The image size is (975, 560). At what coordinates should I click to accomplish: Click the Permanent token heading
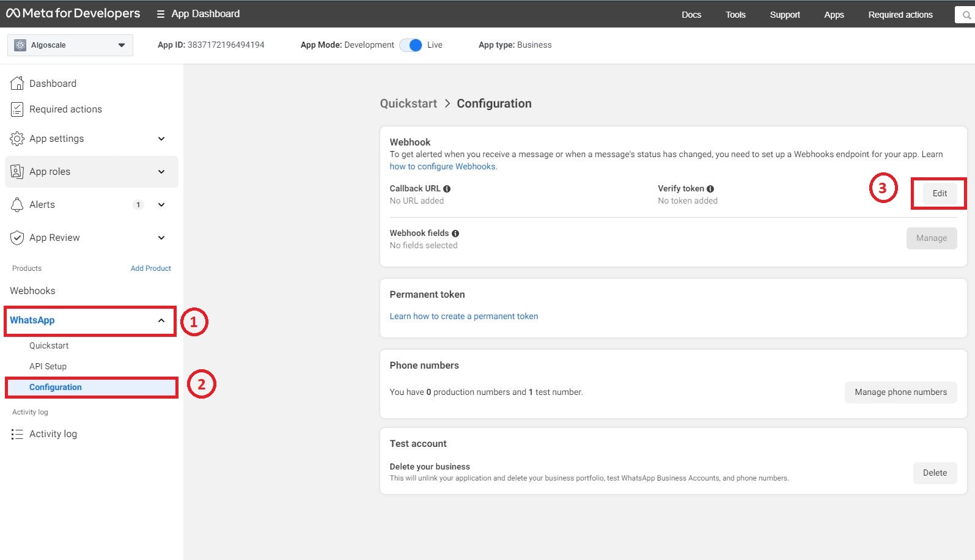427,295
